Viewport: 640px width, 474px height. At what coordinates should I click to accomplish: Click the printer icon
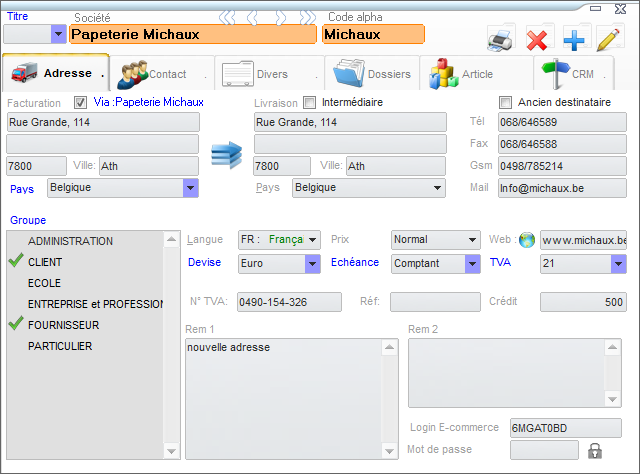click(x=501, y=39)
